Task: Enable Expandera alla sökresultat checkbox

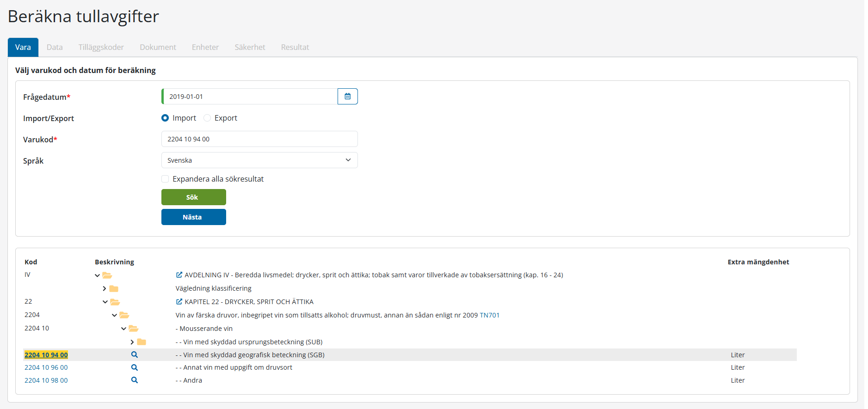Action: 165,179
